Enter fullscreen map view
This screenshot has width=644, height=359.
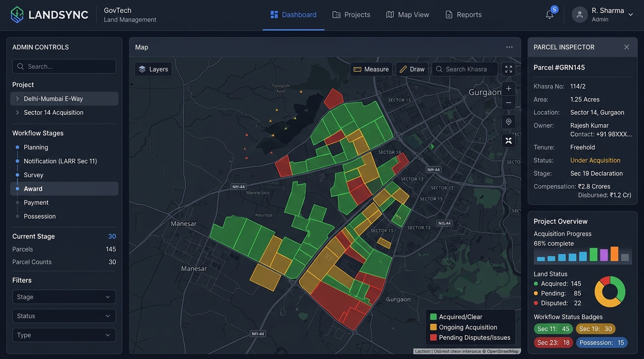coord(509,69)
